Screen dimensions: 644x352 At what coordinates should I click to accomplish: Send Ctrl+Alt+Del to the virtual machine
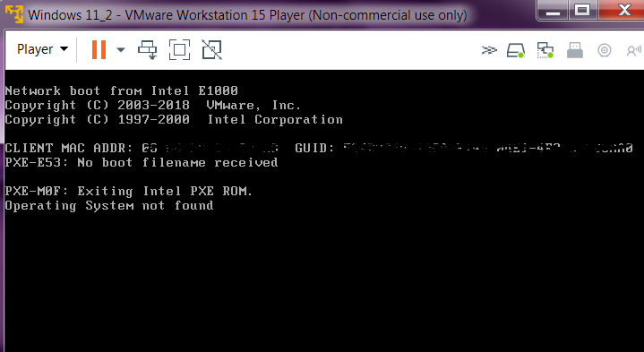click(x=148, y=49)
